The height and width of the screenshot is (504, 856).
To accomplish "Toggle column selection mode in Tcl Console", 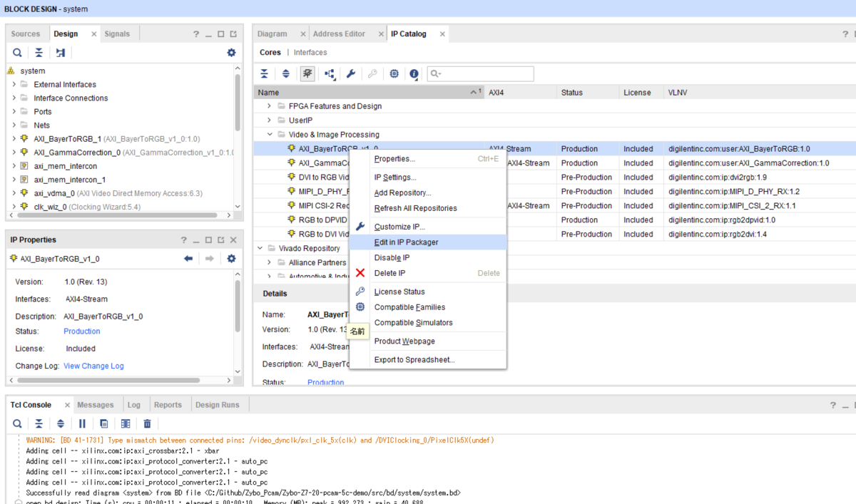I will tap(126, 423).
